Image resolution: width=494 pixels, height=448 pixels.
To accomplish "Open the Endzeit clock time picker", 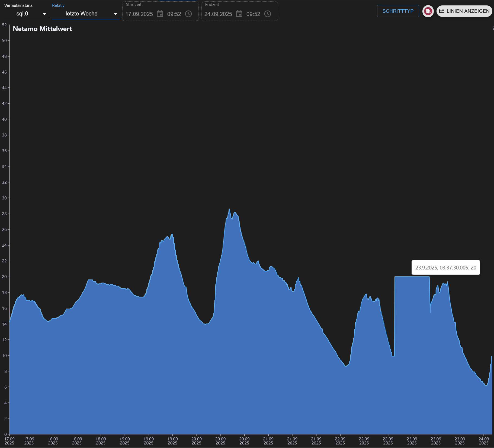I will (268, 14).
